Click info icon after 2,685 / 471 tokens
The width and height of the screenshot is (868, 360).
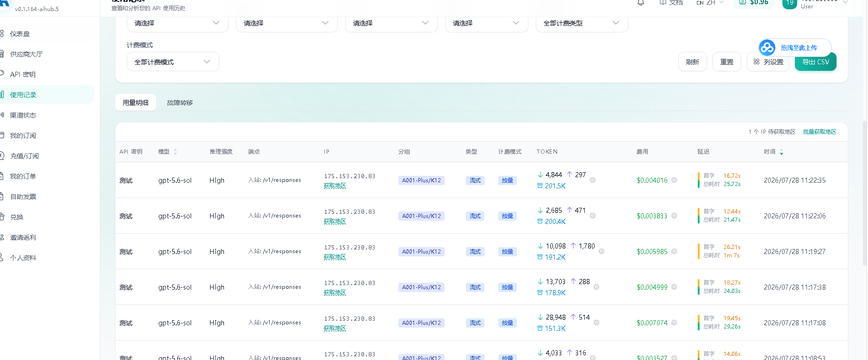(x=593, y=216)
